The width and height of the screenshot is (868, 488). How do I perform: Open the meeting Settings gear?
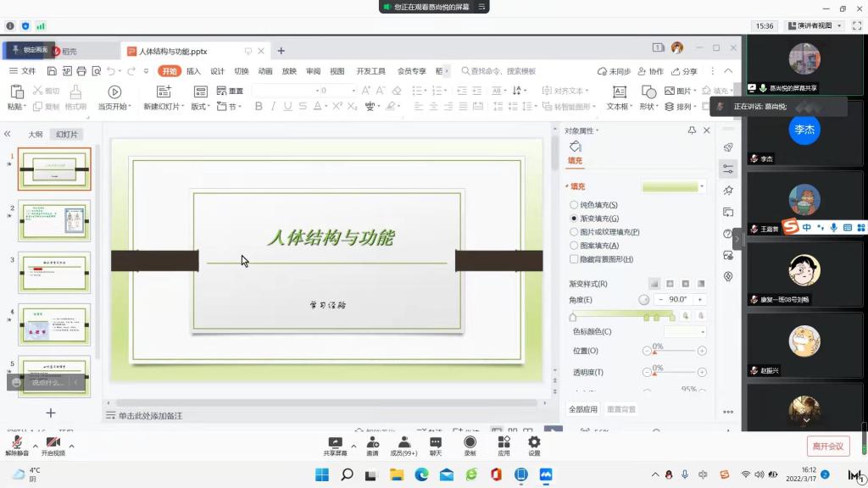click(x=534, y=442)
